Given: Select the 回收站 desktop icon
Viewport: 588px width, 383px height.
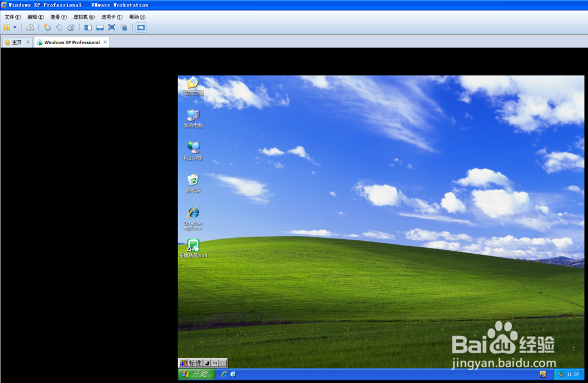Looking at the screenshot, I should pyautogui.click(x=193, y=184).
